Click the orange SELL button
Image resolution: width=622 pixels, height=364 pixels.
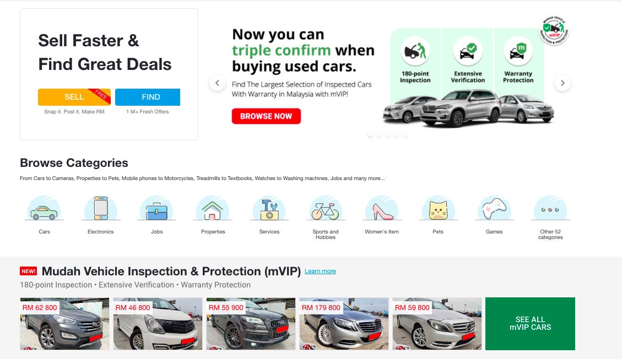click(74, 97)
